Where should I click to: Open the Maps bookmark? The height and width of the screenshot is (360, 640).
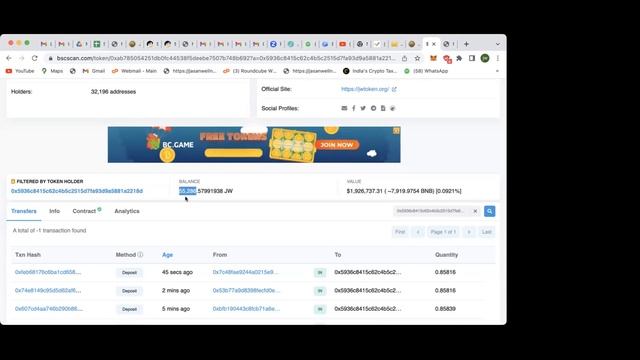52,71
